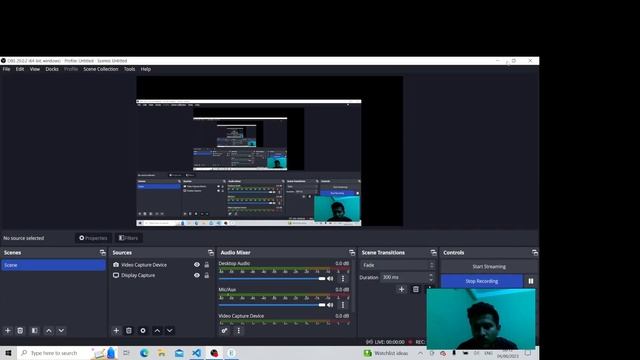
Task: Open advanced audio properties gear icon
Action: tap(224, 331)
